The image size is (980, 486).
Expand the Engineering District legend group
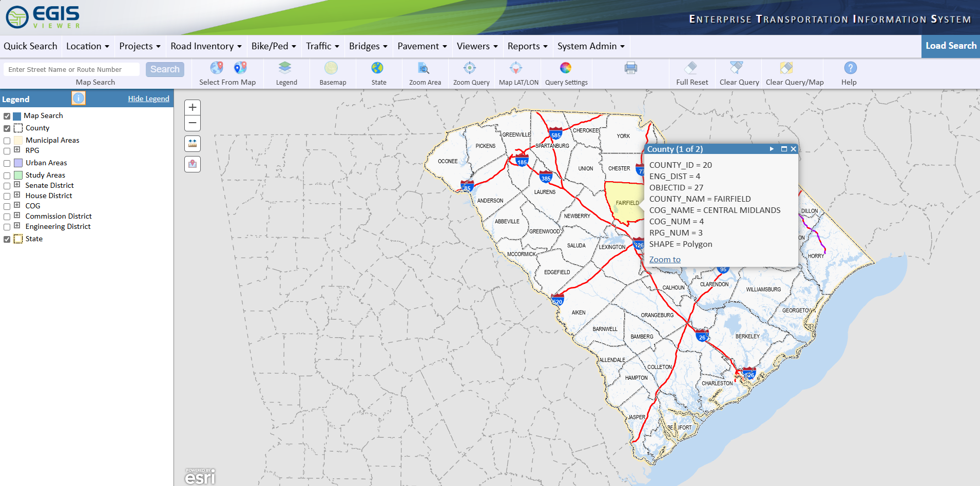[17, 226]
